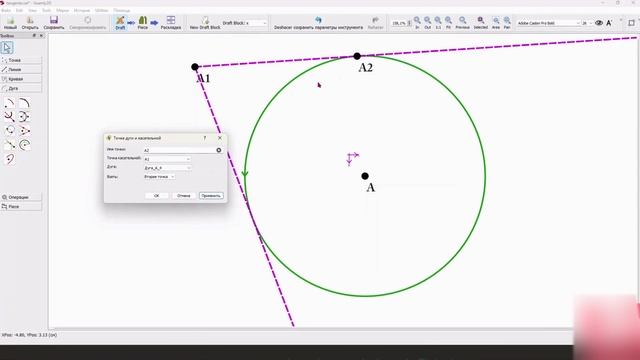Open the point name font dropdown
640x360 pixels.
[x=549, y=23]
